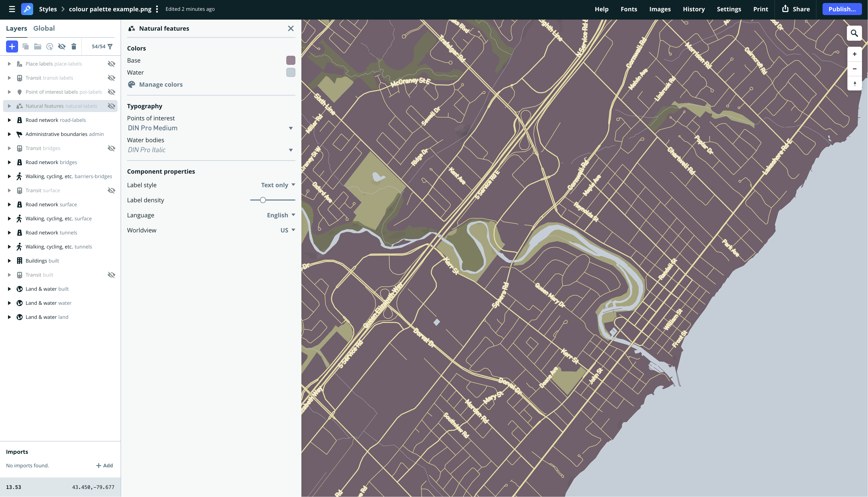Toggle visibility of Transit bridges layer

pos(111,148)
